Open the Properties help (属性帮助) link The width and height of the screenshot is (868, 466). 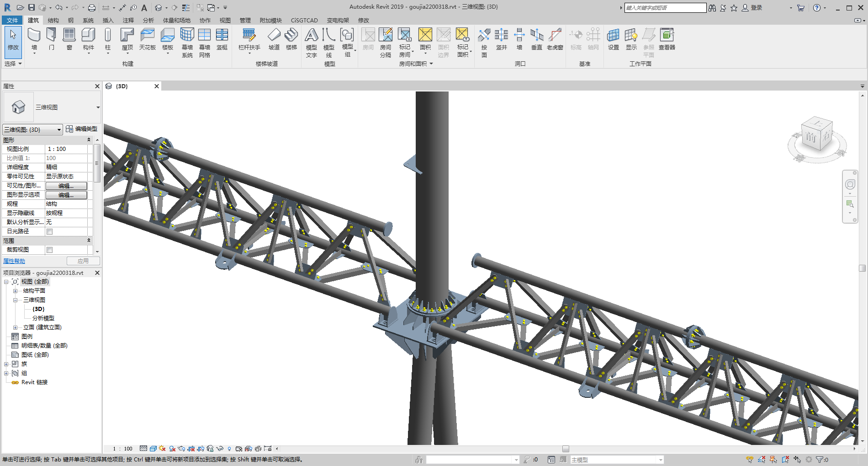pyautogui.click(x=14, y=261)
